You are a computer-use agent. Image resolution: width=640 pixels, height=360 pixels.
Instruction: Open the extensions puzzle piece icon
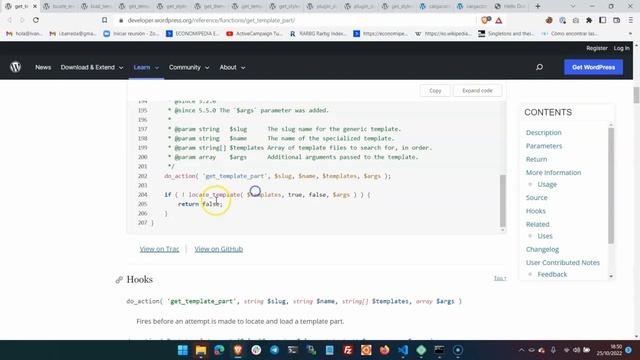tap(589, 20)
